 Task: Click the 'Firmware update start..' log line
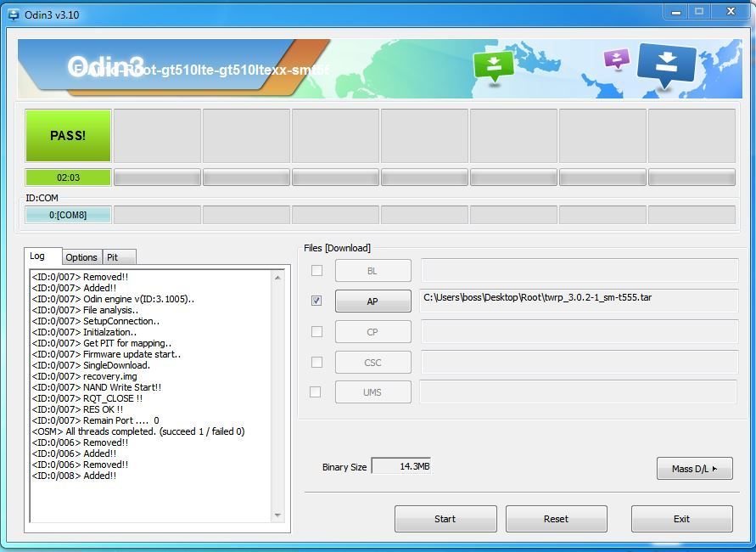click(107, 354)
